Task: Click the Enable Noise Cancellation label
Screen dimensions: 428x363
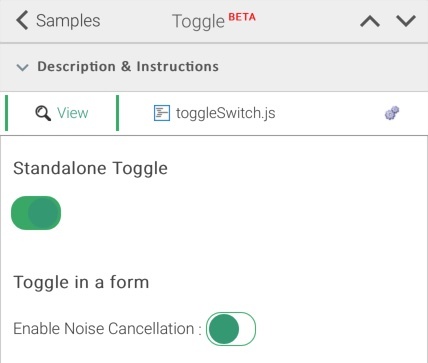Action: click(107, 329)
